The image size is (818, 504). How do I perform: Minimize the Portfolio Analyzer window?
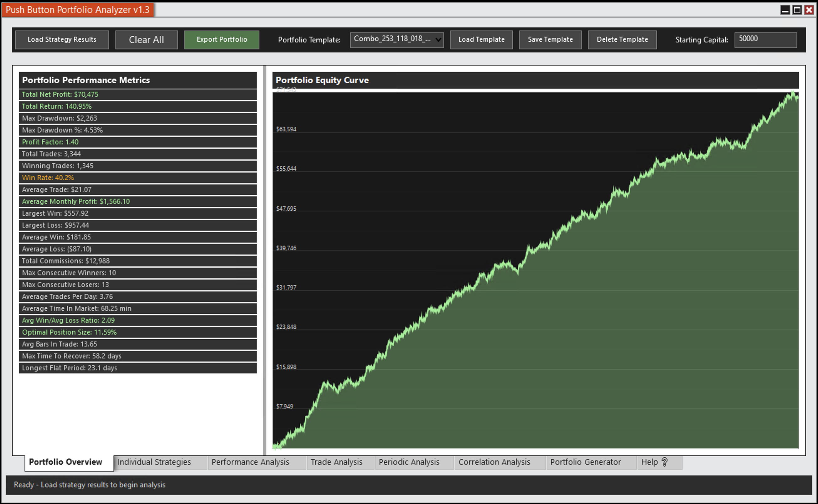785,10
